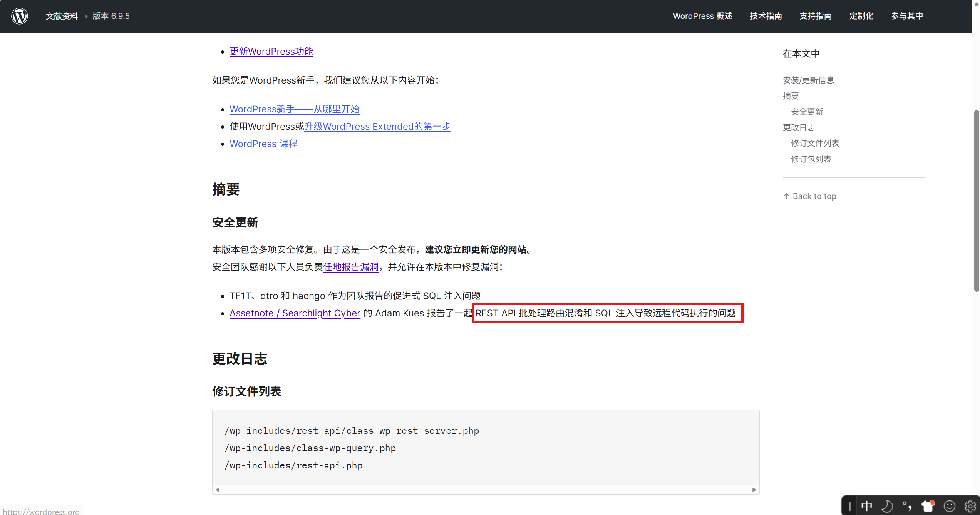Screen dimensions: 980x515
Task: Jump to 安装/更新信息 in sidebar
Action: pos(808,80)
